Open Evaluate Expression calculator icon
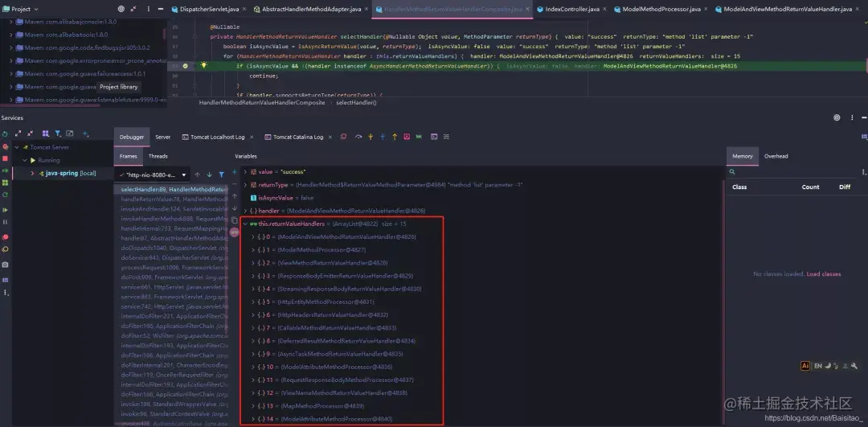 pos(434,137)
